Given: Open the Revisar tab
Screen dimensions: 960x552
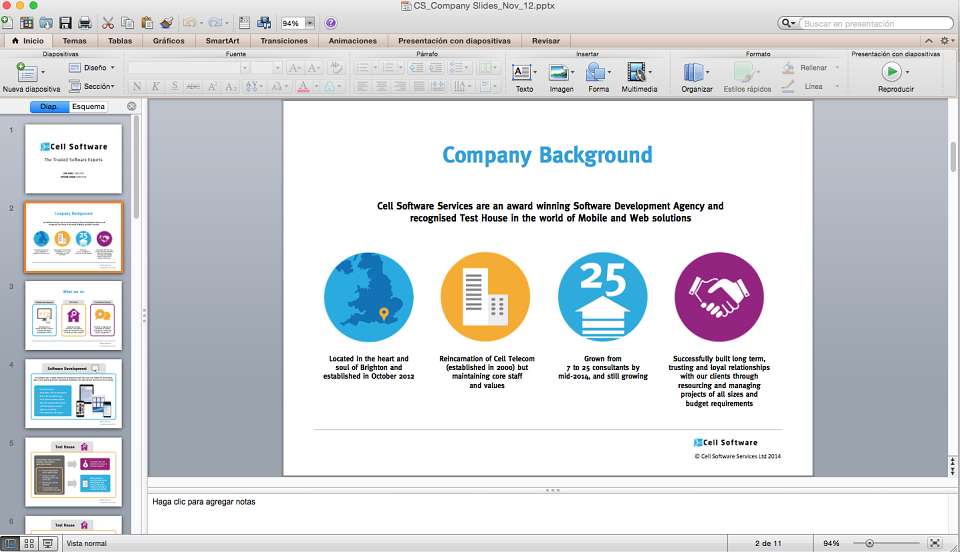Looking at the screenshot, I should pyautogui.click(x=546, y=41).
